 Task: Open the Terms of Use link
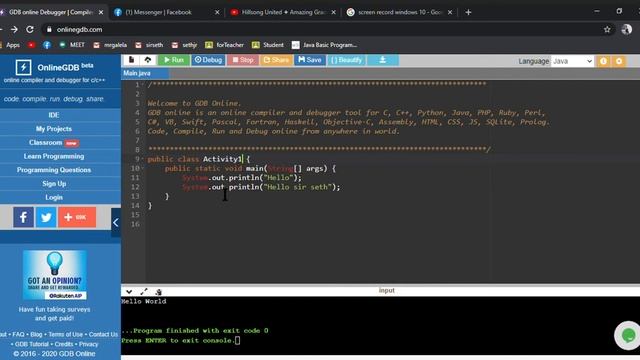tap(65, 335)
